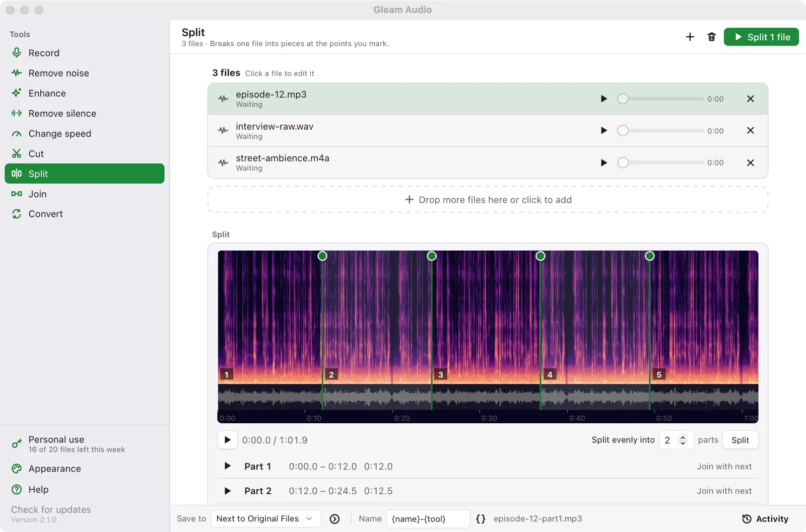Image resolution: width=806 pixels, height=532 pixels.
Task: Click the Split 1 file button
Action: [761, 37]
